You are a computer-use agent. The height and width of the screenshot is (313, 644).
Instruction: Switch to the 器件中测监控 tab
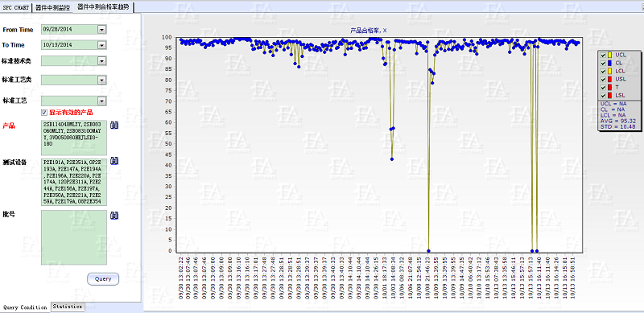[x=52, y=7]
